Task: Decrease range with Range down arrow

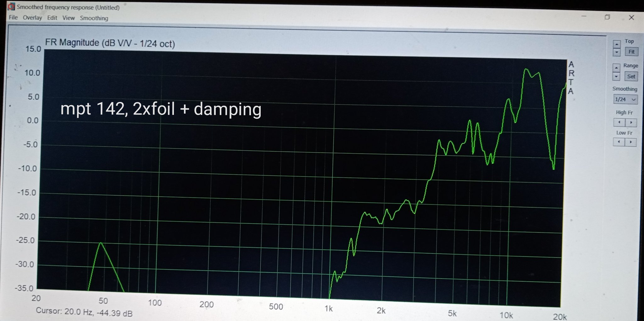Action: click(616, 76)
